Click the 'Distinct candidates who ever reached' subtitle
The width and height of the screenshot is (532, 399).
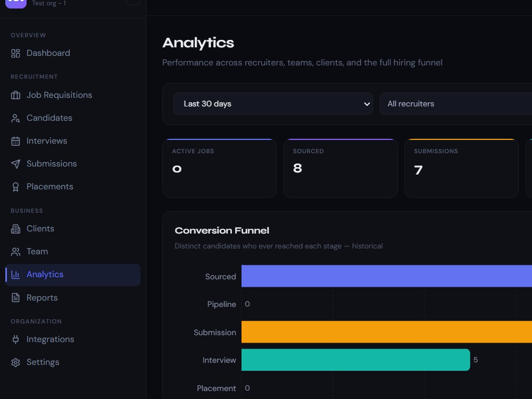click(x=279, y=246)
